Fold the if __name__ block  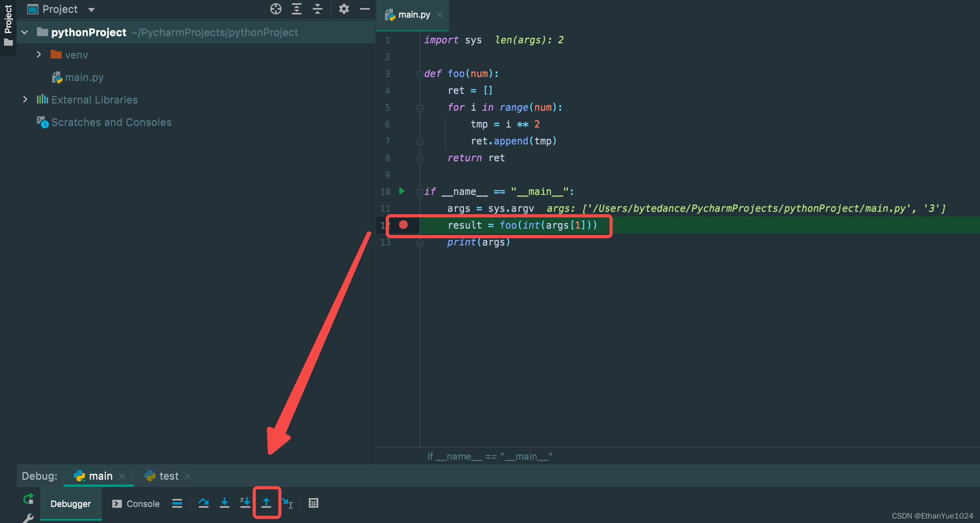(420, 192)
